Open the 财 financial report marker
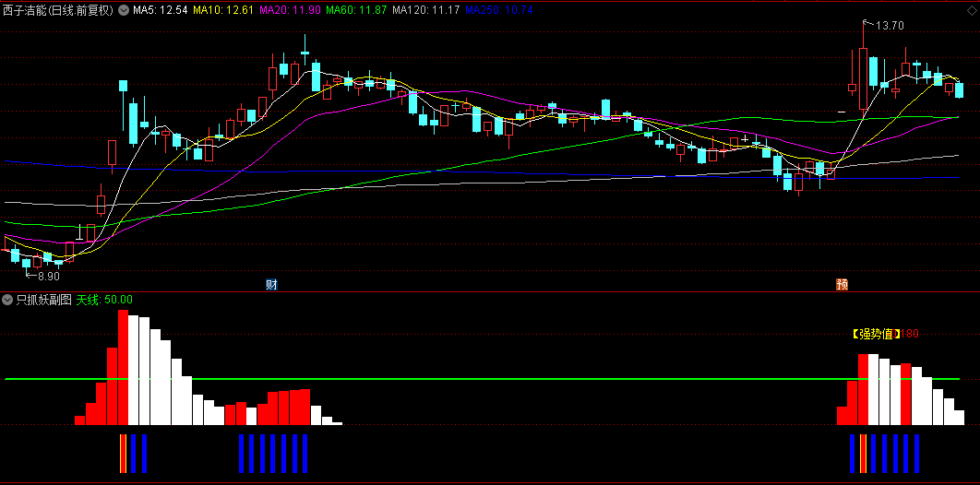This screenshot has height=485, width=980. [271, 285]
